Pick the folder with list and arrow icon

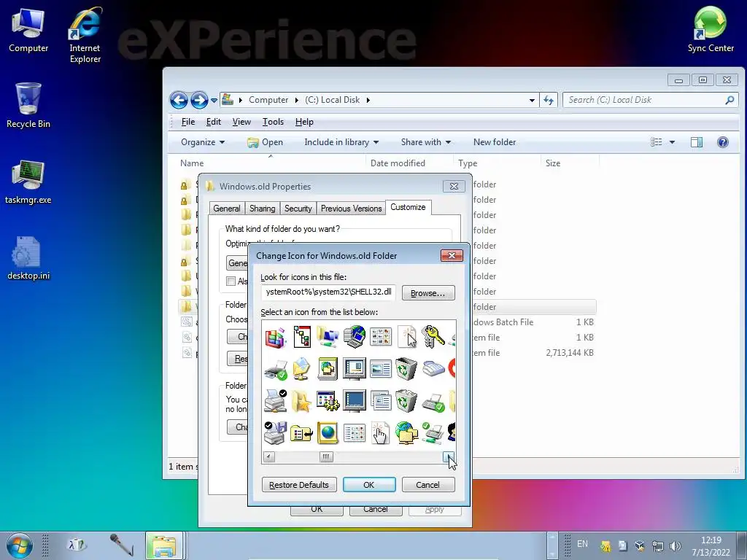tap(301, 433)
